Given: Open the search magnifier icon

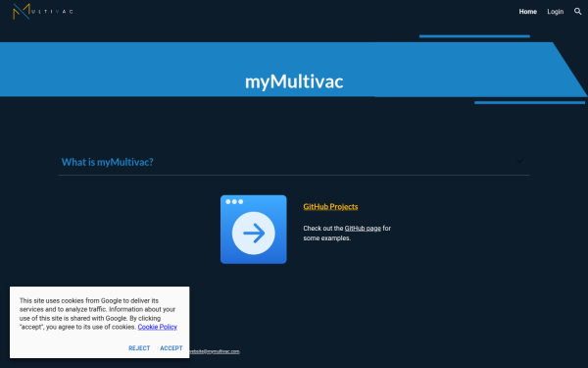Looking at the screenshot, I should point(577,12).
